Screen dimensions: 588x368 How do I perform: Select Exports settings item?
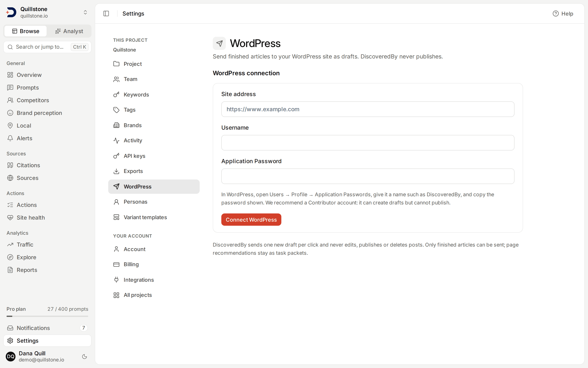(154, 171)
